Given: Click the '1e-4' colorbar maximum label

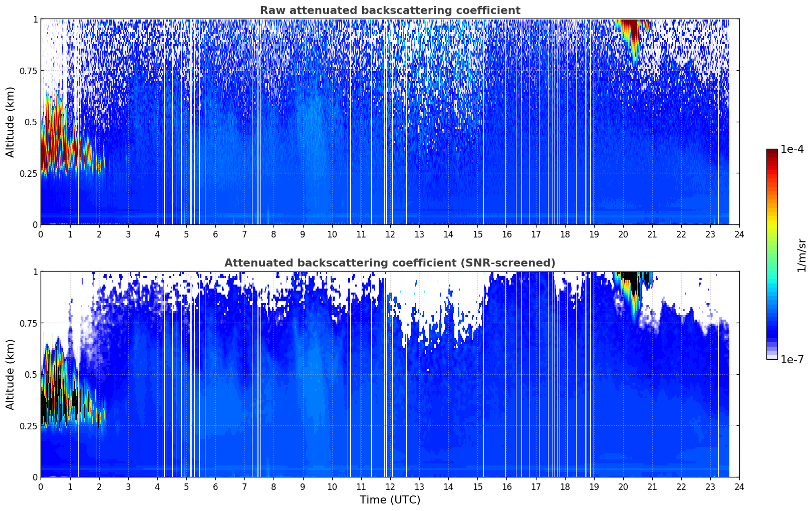Looking at the screenshot, I should [792, 149].
